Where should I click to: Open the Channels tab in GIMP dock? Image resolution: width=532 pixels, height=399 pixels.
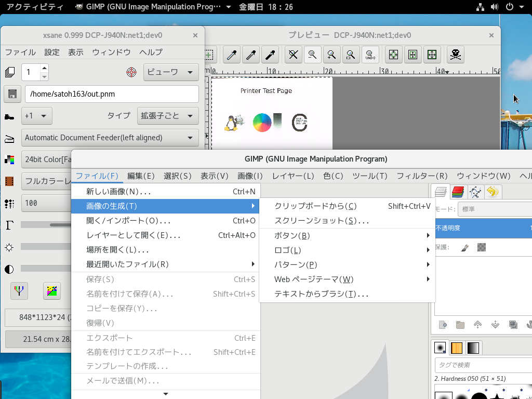click(458, 192)
